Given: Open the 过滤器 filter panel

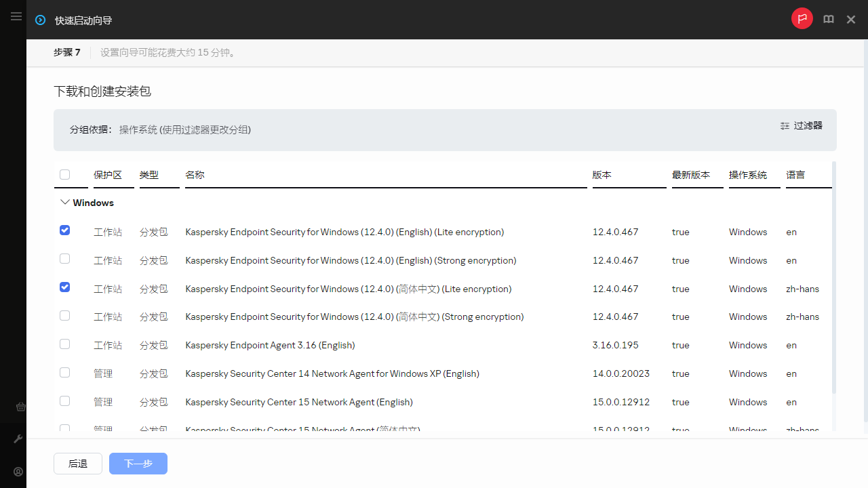Looking at the screenshot, I should (802, 125).
